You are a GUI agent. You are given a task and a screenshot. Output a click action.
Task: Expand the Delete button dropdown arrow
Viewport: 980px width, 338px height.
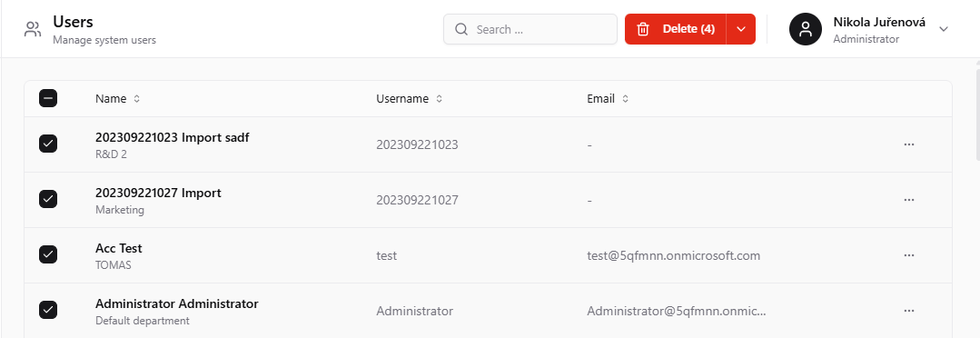[x=741, y=29]
